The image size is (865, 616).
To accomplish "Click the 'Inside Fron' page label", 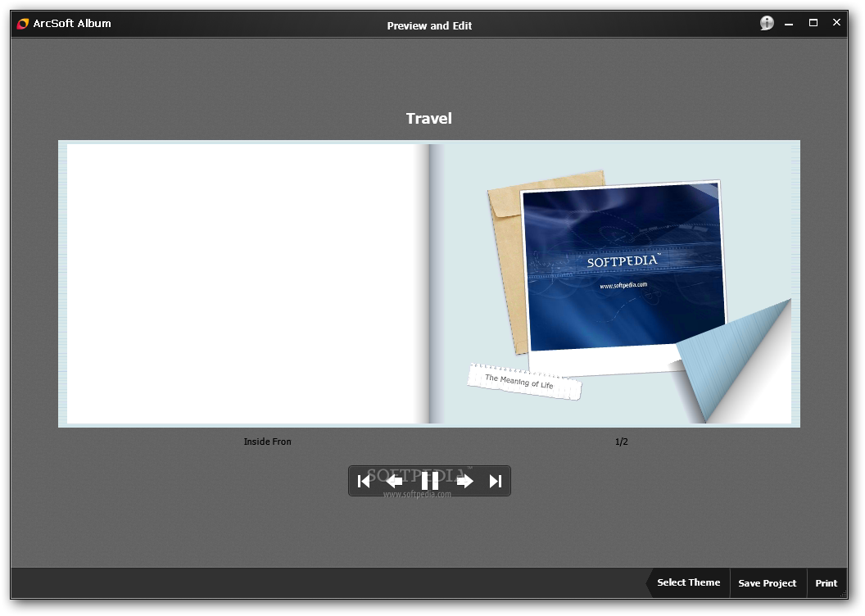I will click(x=268, y=442).
